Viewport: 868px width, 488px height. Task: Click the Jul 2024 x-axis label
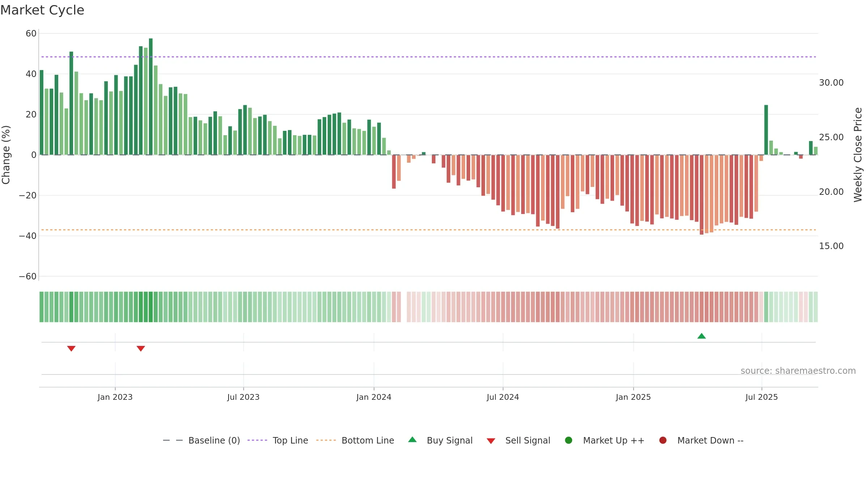pos(503,397)
